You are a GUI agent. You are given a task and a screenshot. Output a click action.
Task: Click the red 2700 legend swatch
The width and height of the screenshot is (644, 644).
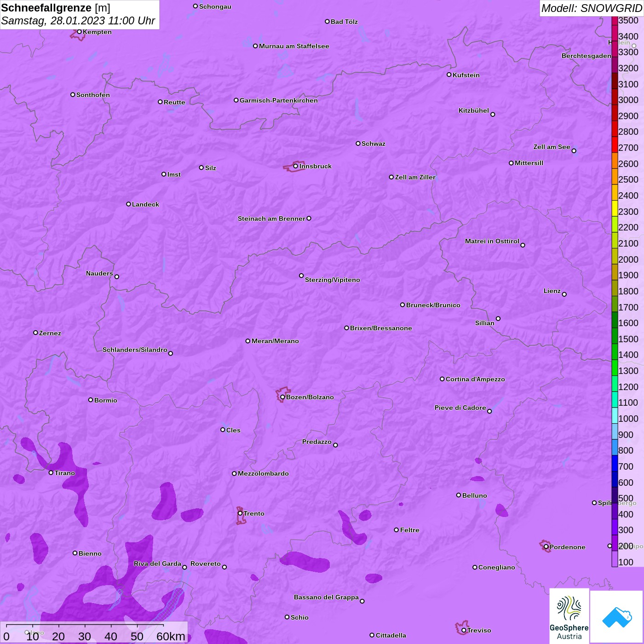615,144
